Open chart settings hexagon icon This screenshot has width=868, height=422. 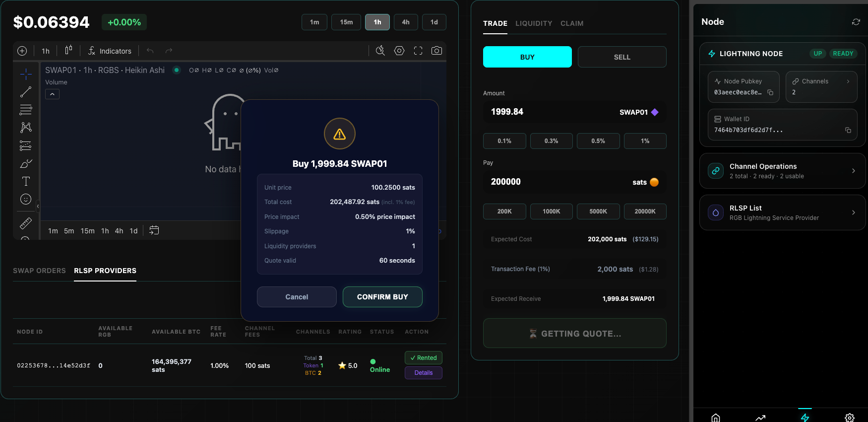pyautogui.click(x=399, y=51)
